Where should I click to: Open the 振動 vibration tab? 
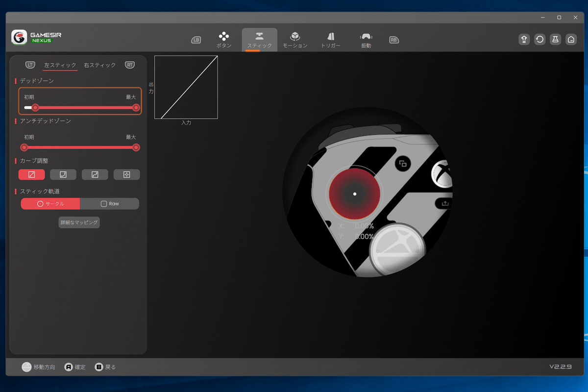pyautogui.click(x=366, y=40)
